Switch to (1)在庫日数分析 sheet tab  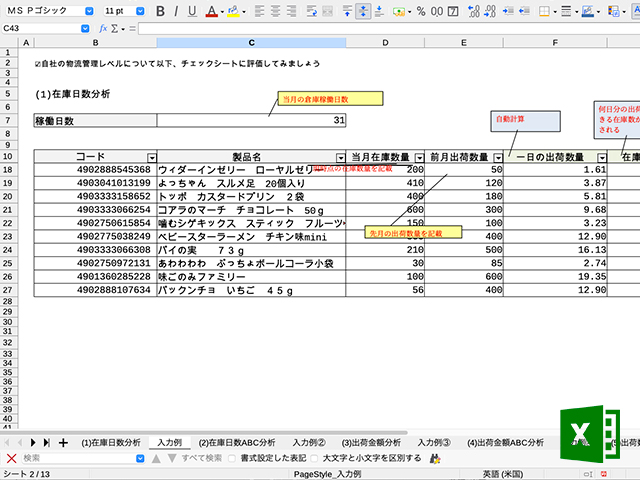pos(111,442)
